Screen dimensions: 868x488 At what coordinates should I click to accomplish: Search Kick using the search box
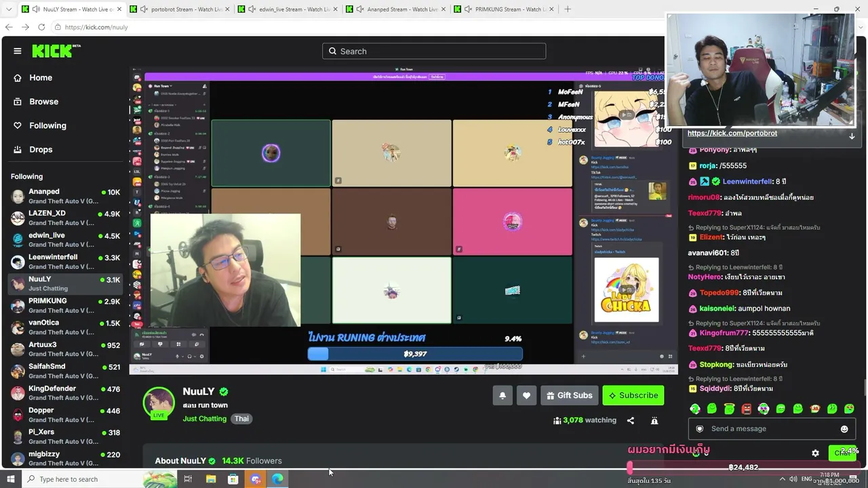(x=434, y=52)
